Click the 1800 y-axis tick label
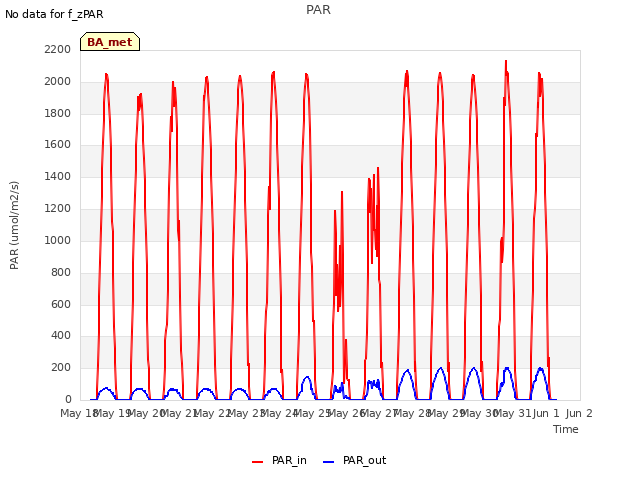The image size is (640, 480). [58, 113]
